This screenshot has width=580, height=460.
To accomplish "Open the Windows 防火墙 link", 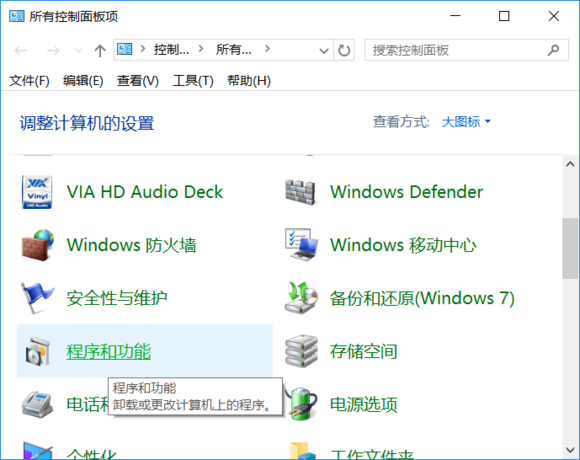I will tap(132, 245).
